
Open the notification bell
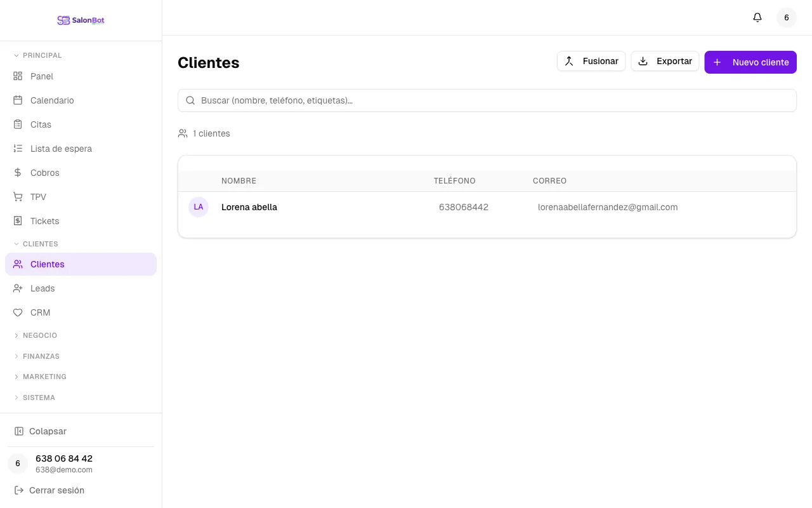click(x=757, y=17)
